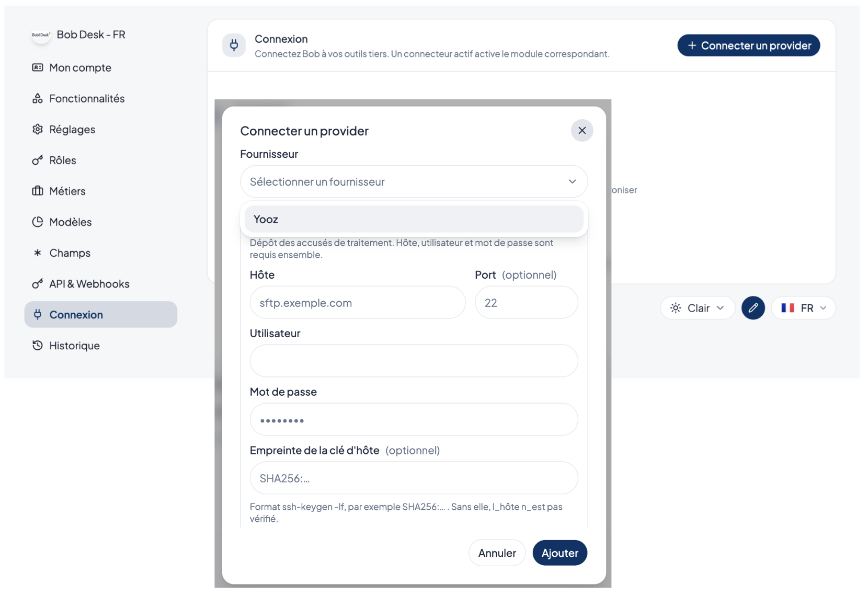Click the Historique clock icon
The image size is (868, 595).
[38, 345]
